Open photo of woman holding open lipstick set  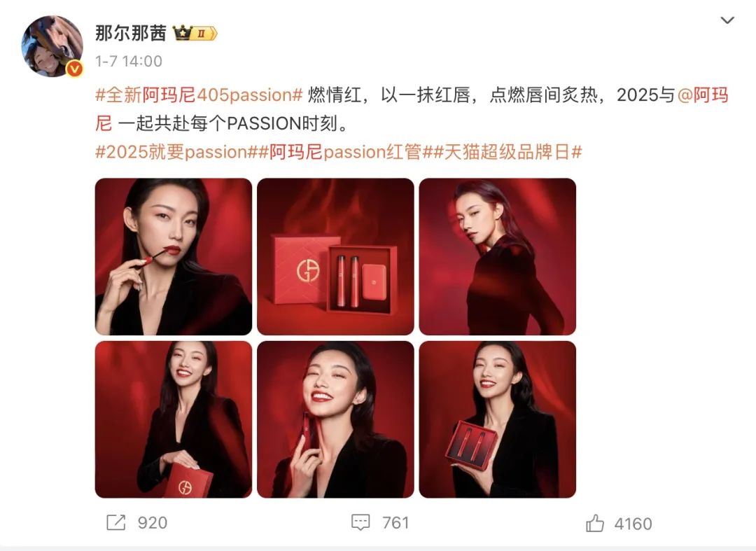pos(498,419)
